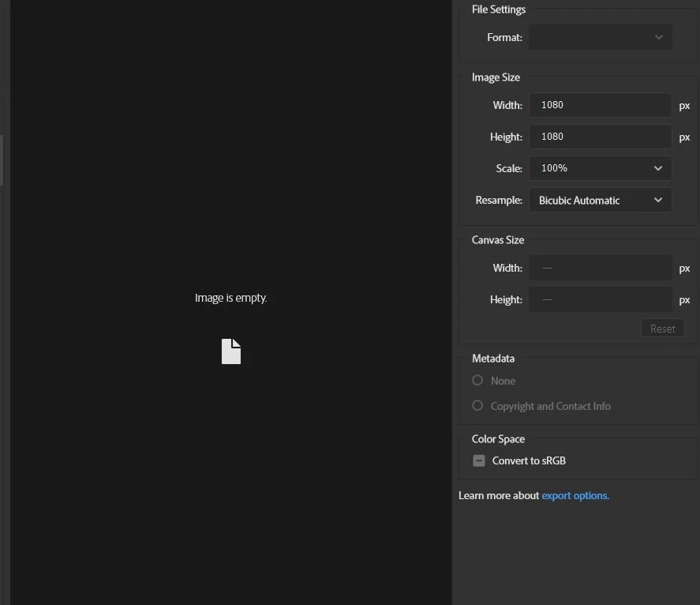The image size is (700, 605).
Task: Click the Resample dropdown chevron arrow
Action: click(658, 200)
